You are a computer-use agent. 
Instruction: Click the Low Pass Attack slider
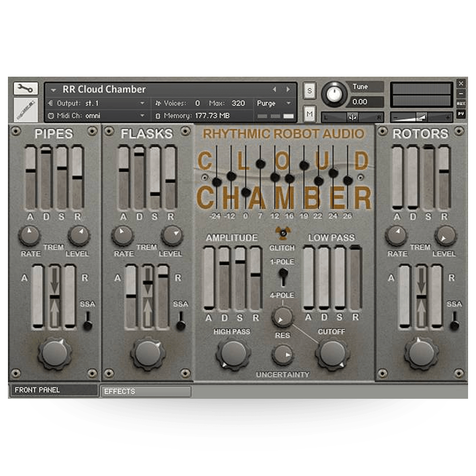(x=308, y=278)
